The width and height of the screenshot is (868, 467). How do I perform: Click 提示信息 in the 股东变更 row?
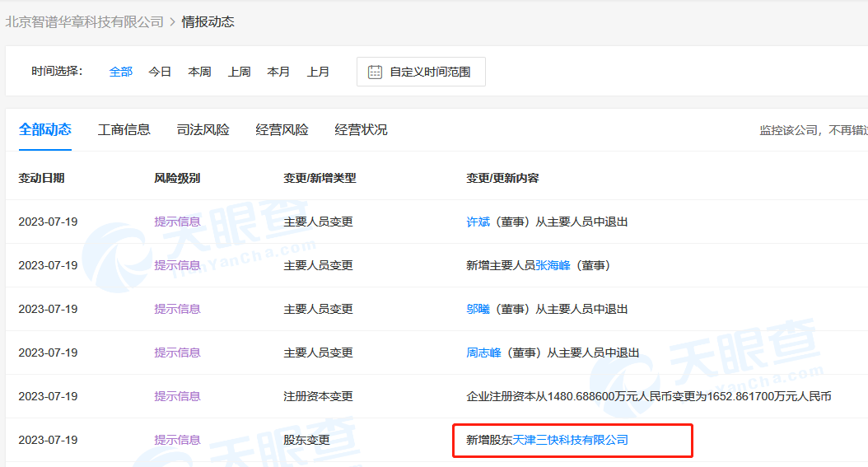177,441
